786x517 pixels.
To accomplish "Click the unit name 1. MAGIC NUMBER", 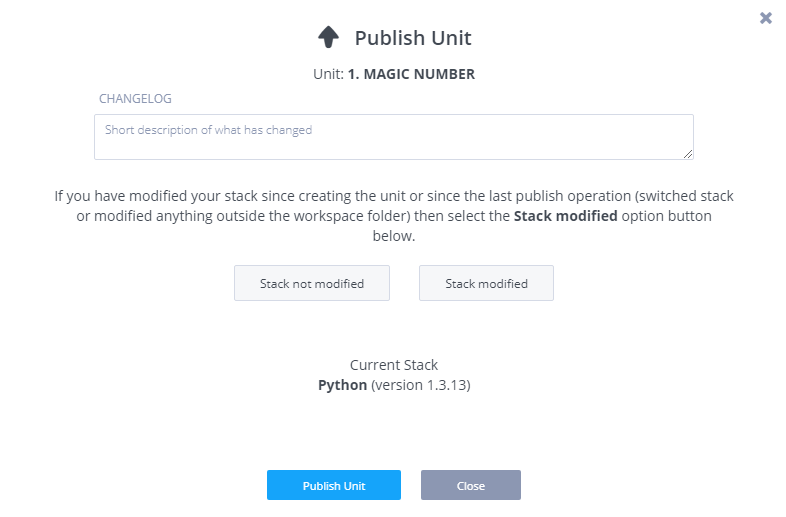I will point(411,74).
